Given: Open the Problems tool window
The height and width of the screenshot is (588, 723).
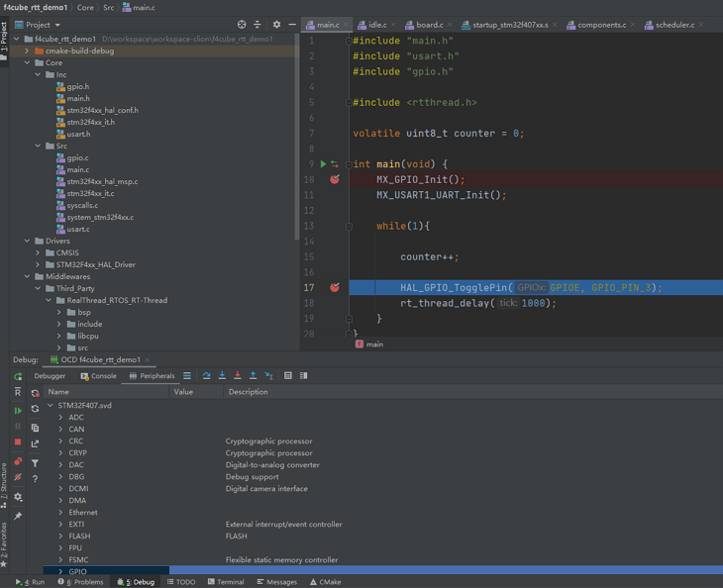Looking at the screenshot, I should (x=80, y=582).
